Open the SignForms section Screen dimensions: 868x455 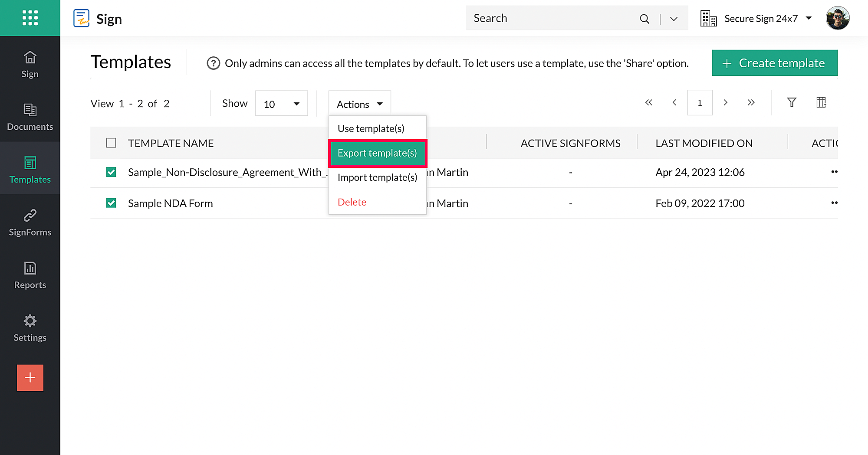pos(30,222)
